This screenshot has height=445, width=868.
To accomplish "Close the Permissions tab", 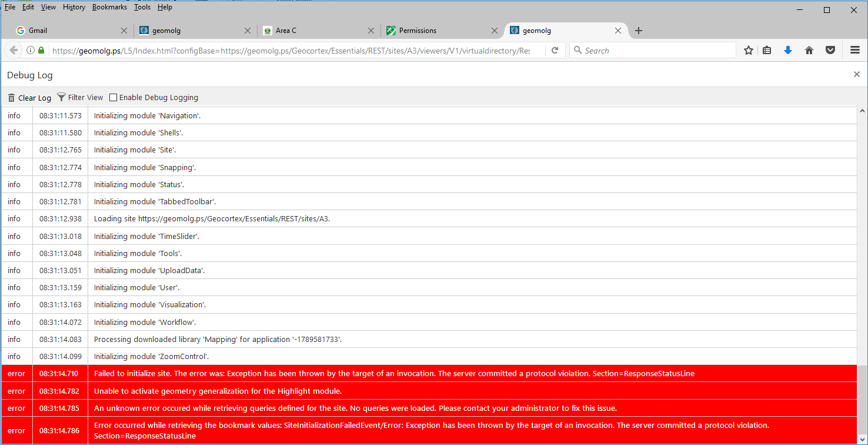I will coord(495,31).
